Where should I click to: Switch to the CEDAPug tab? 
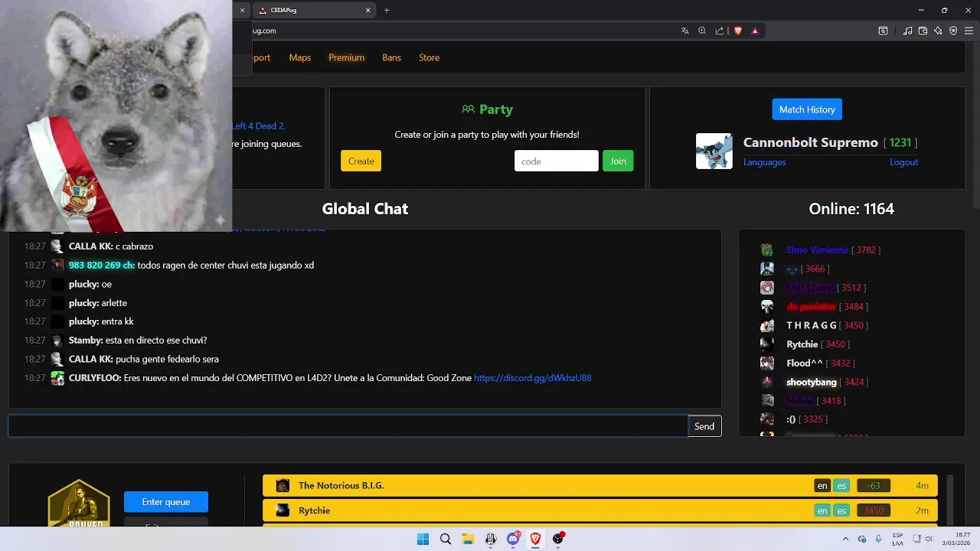tap(314, 10)
